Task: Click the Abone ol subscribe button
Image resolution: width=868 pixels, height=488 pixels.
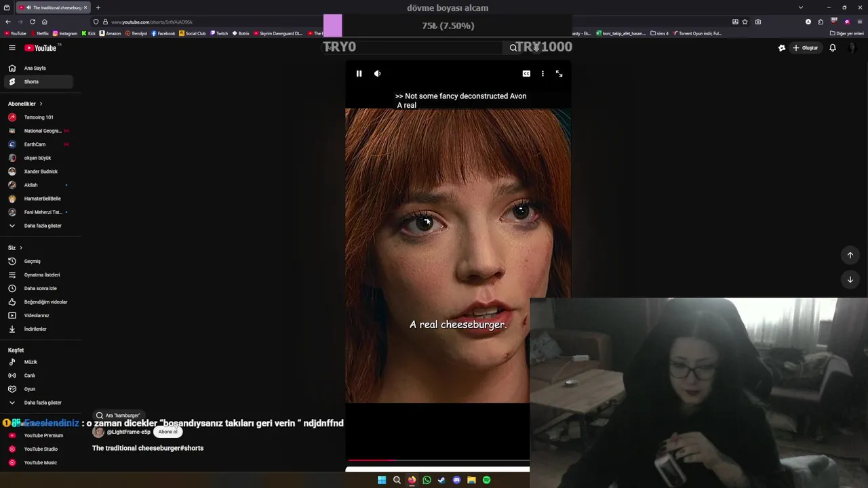Action: [x=167, y=432]
